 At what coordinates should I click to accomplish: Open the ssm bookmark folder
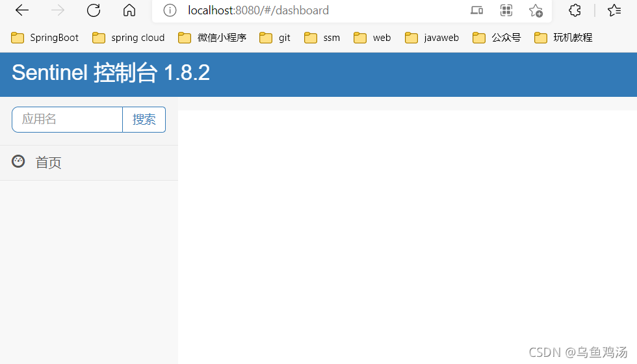point(322,38)
